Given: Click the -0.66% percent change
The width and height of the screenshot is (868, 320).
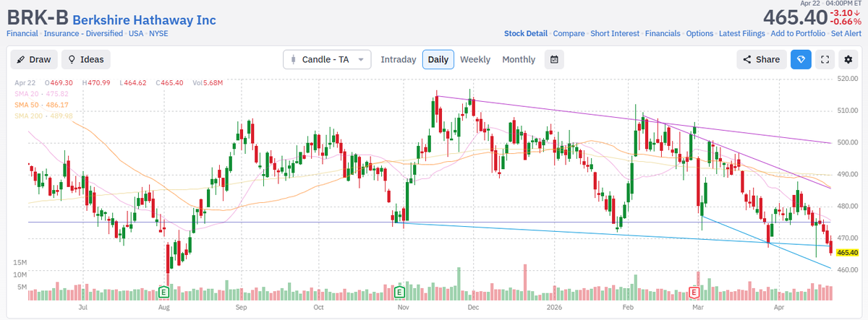Looking at the screenshot, I should pyautogui.click(x=846, y=21).
